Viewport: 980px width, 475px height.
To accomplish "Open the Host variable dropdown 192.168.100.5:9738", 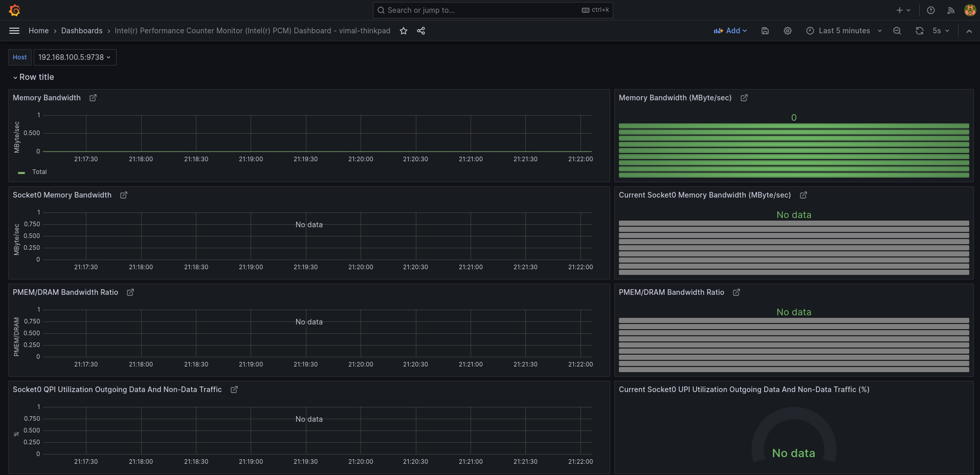I will point(75,57).
